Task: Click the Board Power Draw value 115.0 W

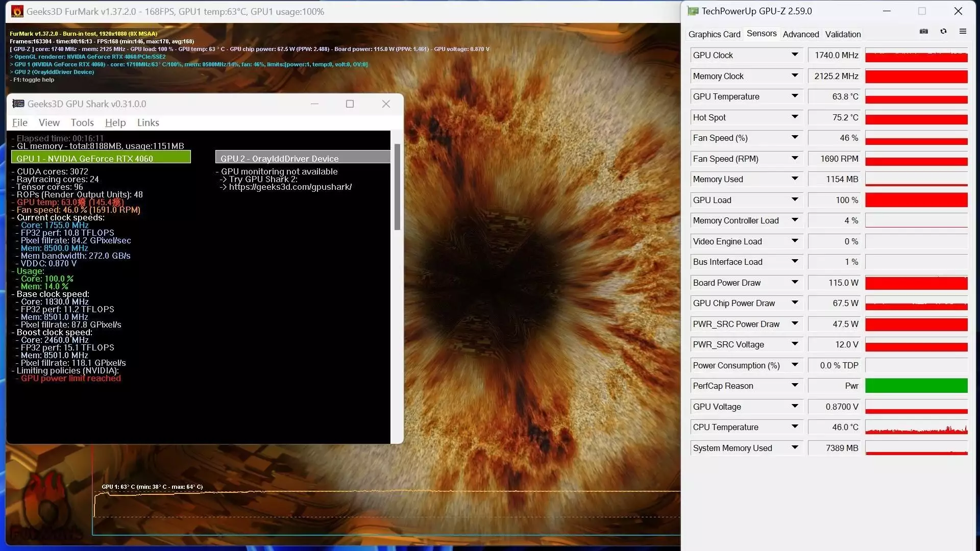Action: click(x=834, y=283)
